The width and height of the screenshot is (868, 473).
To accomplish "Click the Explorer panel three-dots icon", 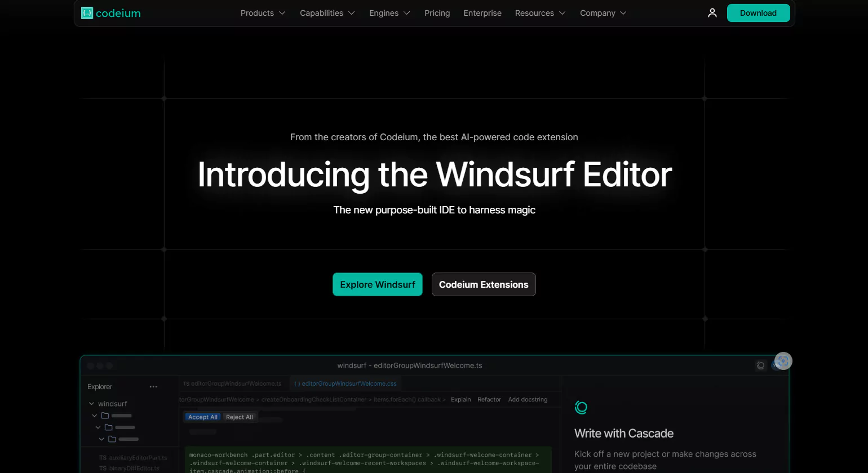I will coord(153,387).
